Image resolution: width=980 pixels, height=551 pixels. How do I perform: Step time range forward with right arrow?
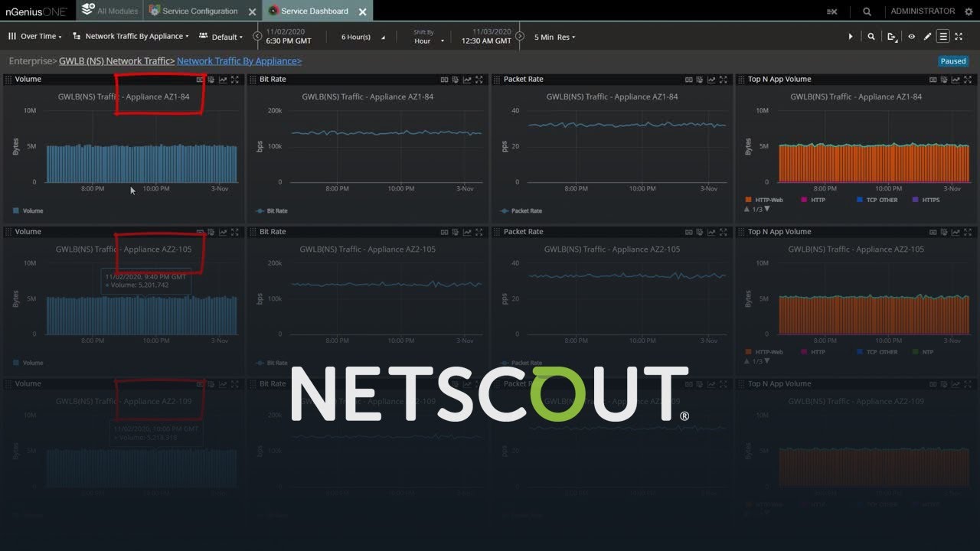click(x=520, y=36)
